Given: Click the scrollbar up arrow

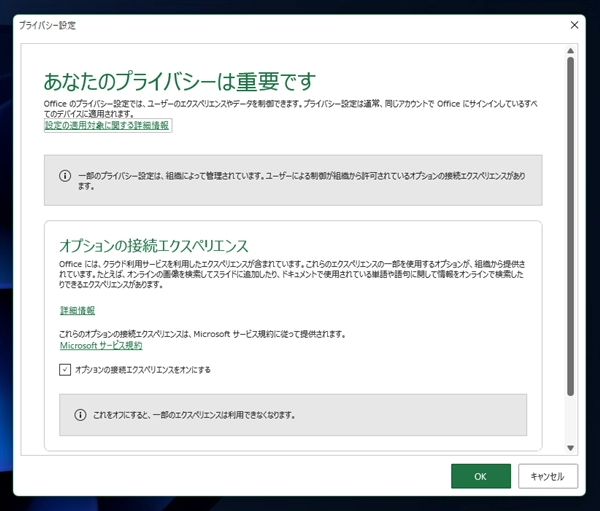Looking at the screenshot, I should (570, 51).
